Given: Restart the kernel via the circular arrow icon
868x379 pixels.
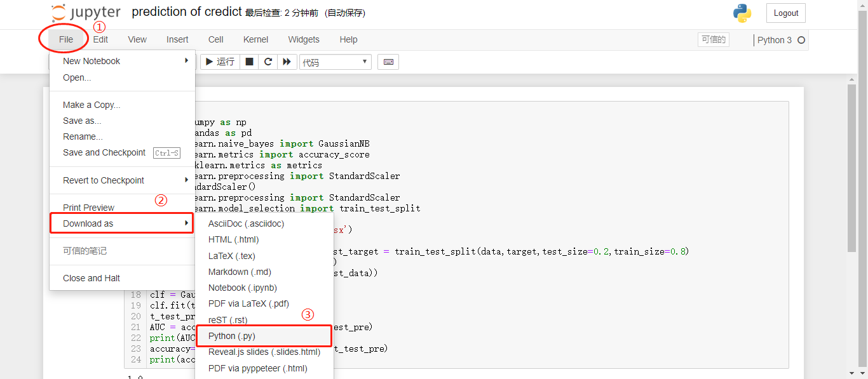Looking at the screenshot, I should coord(268,62).
